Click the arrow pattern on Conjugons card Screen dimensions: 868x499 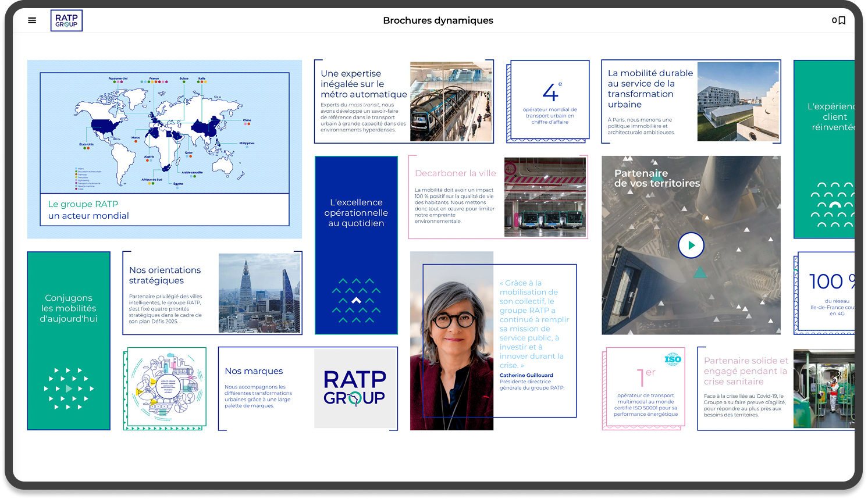point(69,388)
